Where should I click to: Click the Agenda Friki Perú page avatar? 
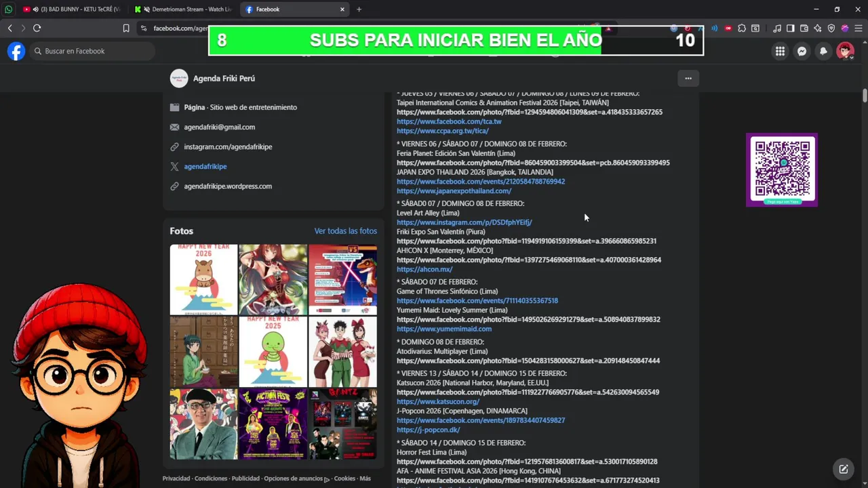pos(179,79)
